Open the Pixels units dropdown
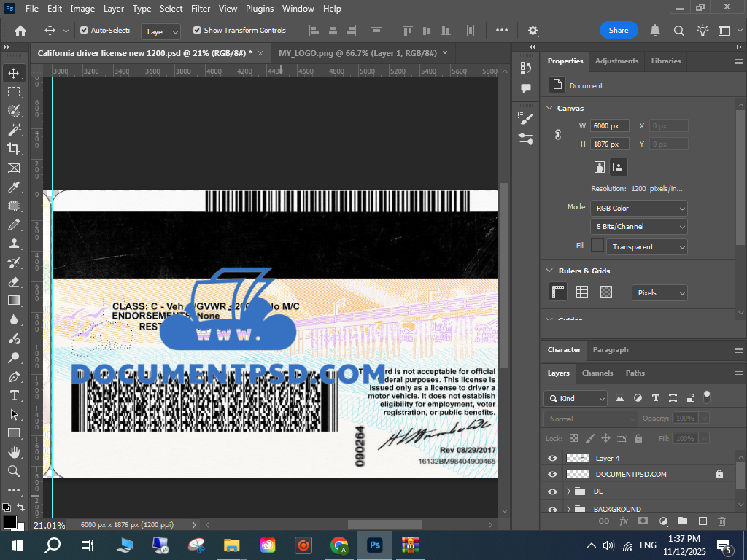The width and height of the screenshot is (747, 560). click(659, 292)
